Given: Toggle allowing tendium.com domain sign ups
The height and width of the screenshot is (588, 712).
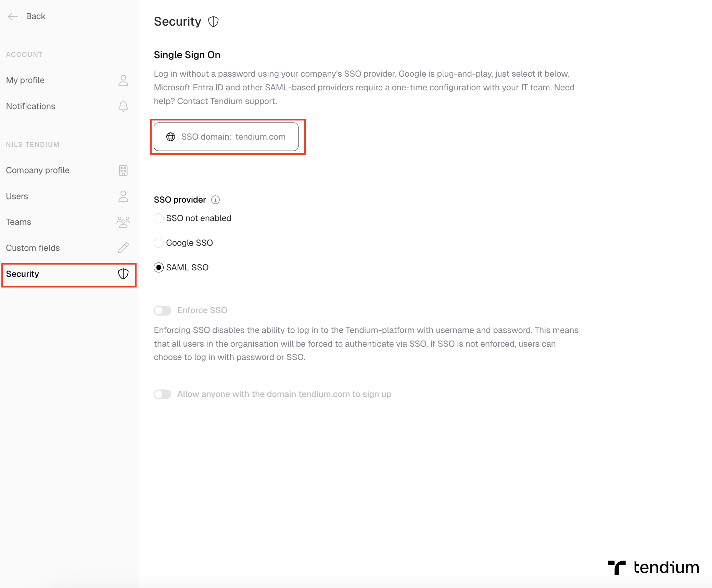Looking at the screenshot, I should click(162, 394).
